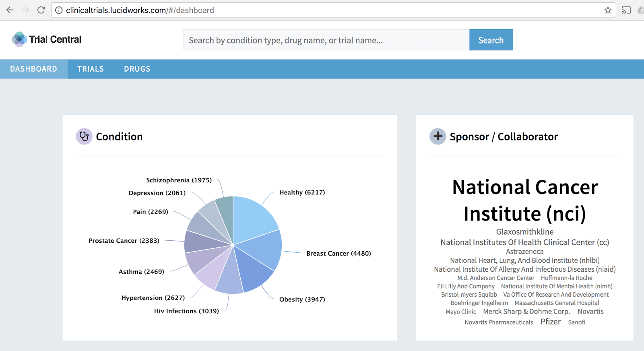
Task: Focus the condition, drug, or trial search field
Action: tap(326, 40)
